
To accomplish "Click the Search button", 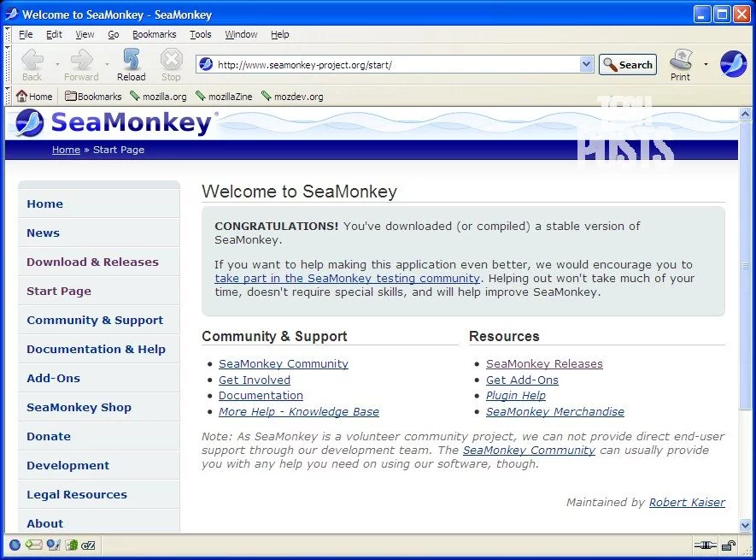I will tap(628, 64).
